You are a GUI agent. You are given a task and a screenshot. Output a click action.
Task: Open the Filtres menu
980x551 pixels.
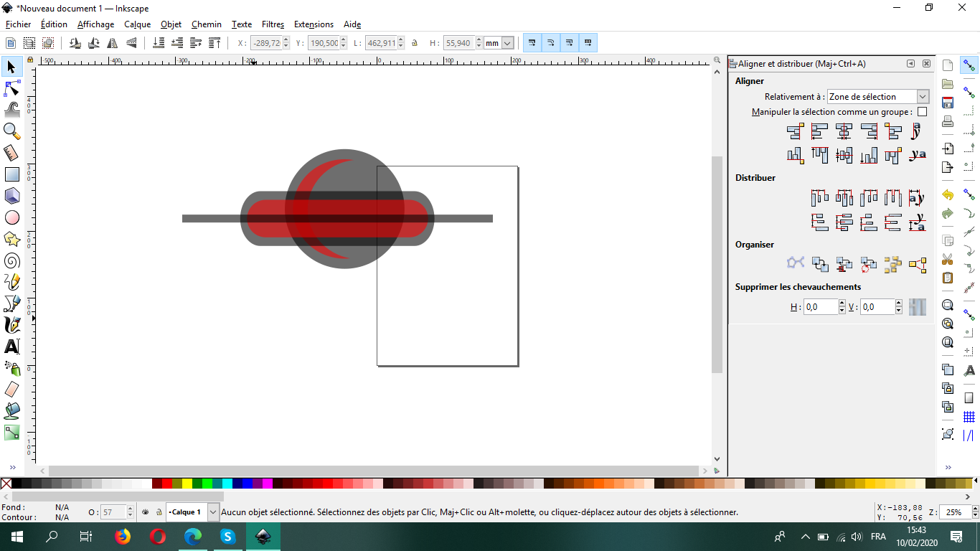[273, 24]
